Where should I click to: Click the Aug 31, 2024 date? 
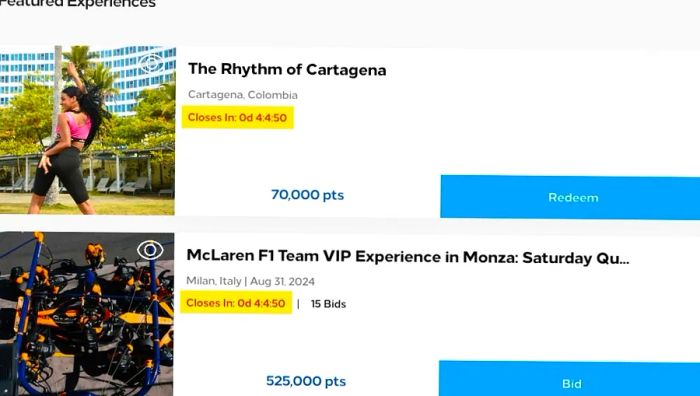pyautogui.click(x=282, y=281)
